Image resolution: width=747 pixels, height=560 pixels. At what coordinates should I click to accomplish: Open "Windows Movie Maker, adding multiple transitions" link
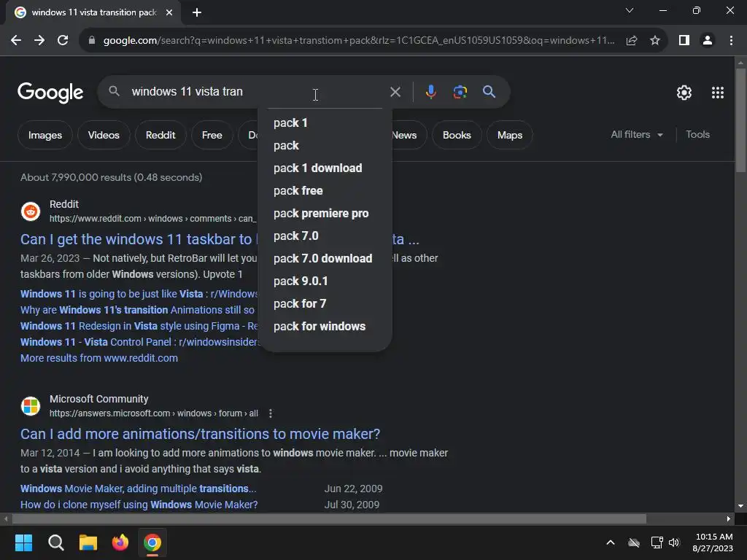click(138, 489)
